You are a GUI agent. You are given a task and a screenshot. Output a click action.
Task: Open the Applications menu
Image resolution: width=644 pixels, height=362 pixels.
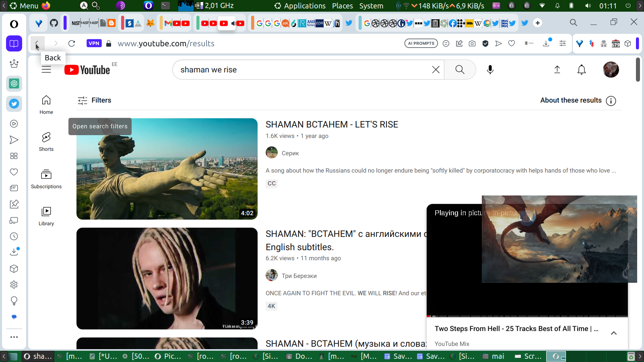click(x=300, y=6)
